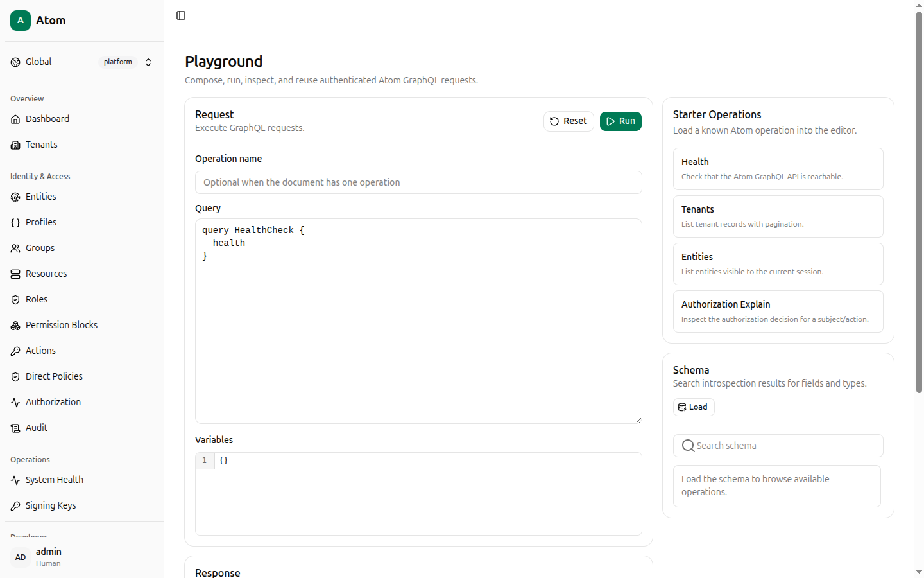
Task: Click the Audit scroll icon
Action: click(15, 428)
